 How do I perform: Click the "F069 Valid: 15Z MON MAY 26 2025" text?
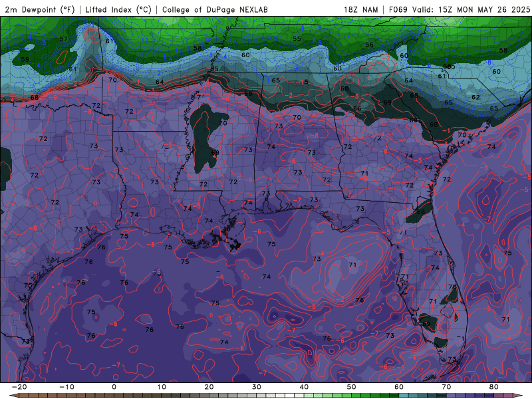pyautogui.click(x=460, y=10)
